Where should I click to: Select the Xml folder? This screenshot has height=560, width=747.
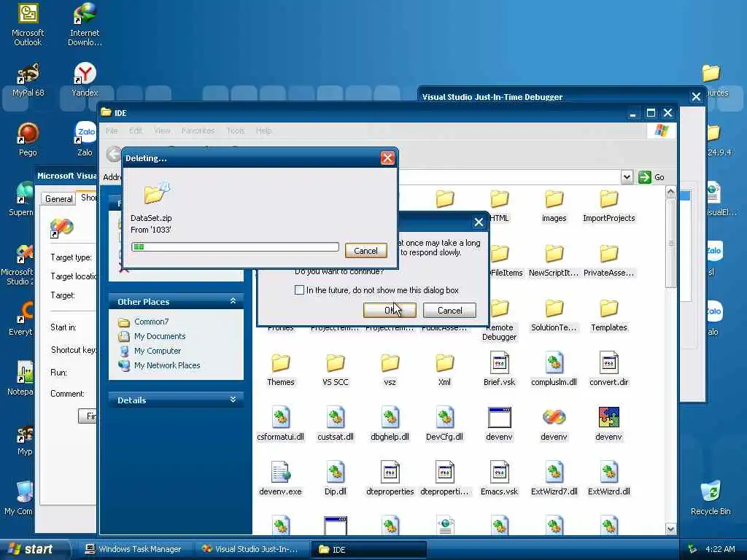click(x=444, y=370)
